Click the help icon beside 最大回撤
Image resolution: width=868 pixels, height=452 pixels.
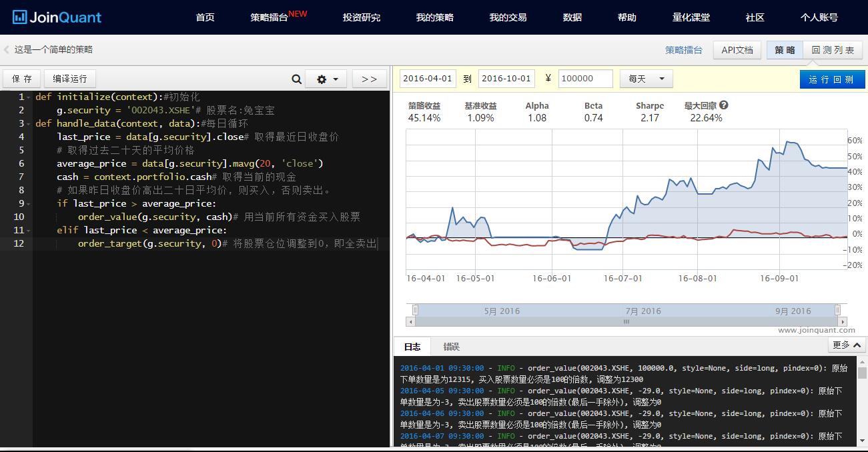(724, 105)
